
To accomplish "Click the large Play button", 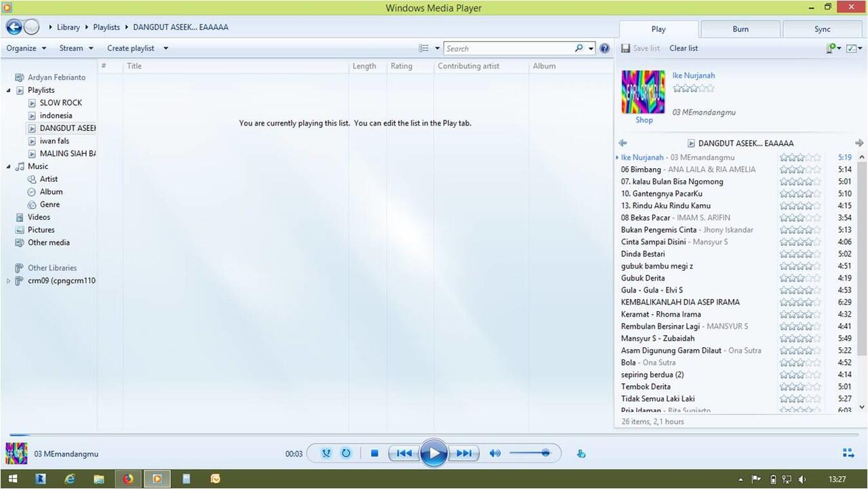I will tap(434, 453).
